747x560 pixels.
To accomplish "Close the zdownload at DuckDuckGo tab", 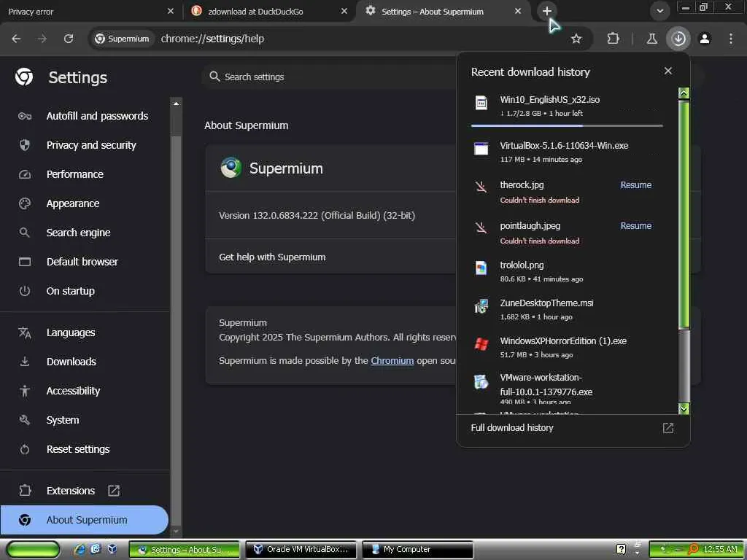I will pos(344,11).
